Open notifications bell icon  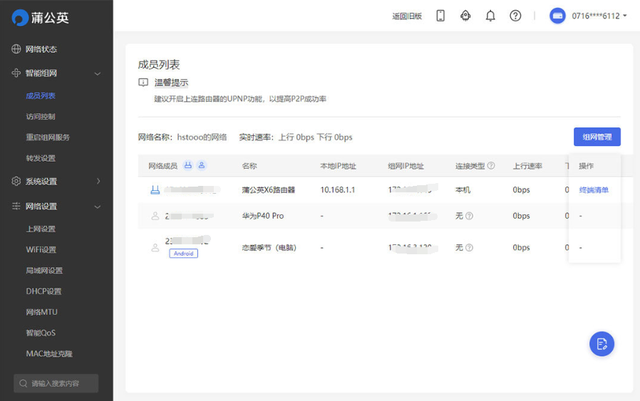[490, 16]
